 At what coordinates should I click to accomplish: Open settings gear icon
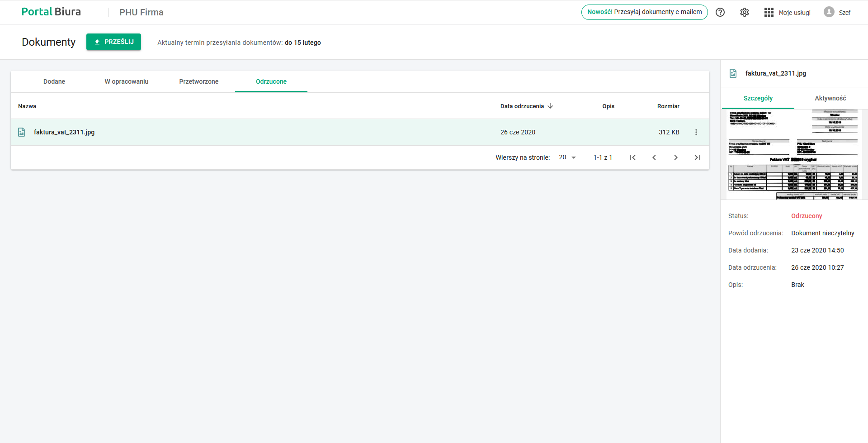pyautogui.click(x=745, y=12)
